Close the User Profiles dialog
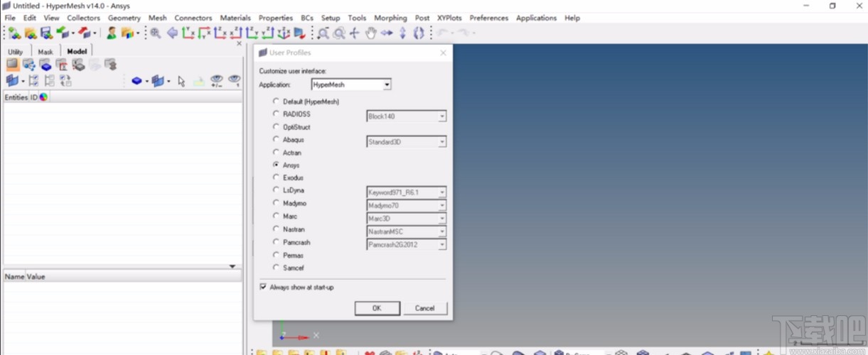 444,53
